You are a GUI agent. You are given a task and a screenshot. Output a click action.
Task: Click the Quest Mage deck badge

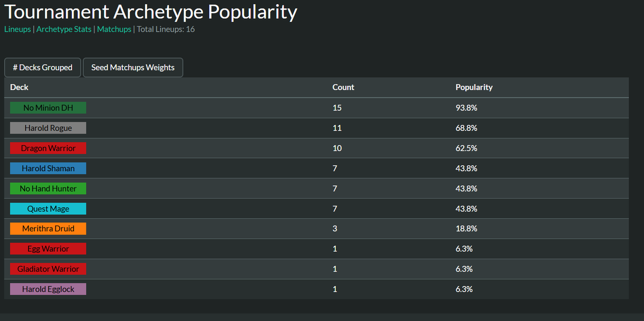click(48, 208)
